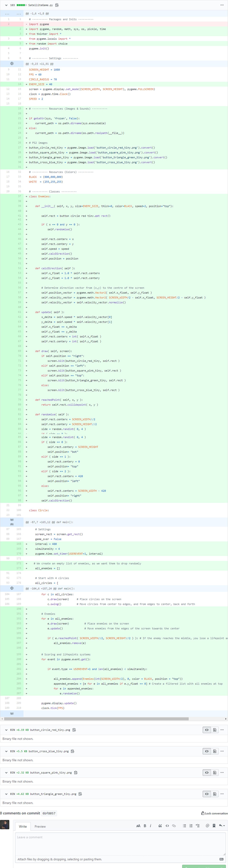The height and width of the screenshot is (868, 228).
Task: Expand hidden lines above line 104
Action: point(12,588)
